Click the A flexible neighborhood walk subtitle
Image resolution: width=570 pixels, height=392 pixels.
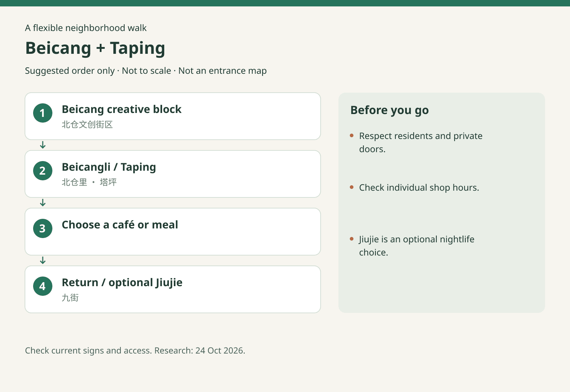[x=86, y=28]
